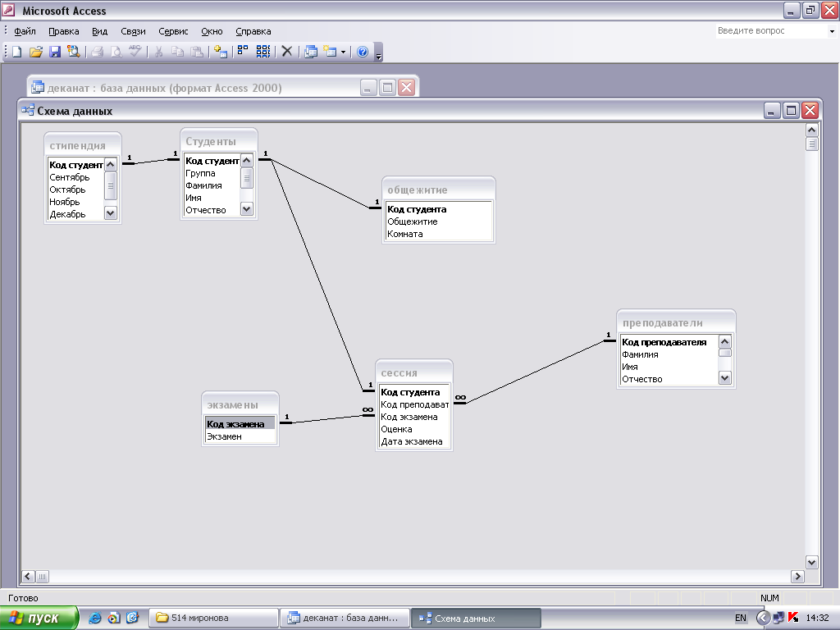Select Группа field in Студенты table

click(x=212, y=173)
